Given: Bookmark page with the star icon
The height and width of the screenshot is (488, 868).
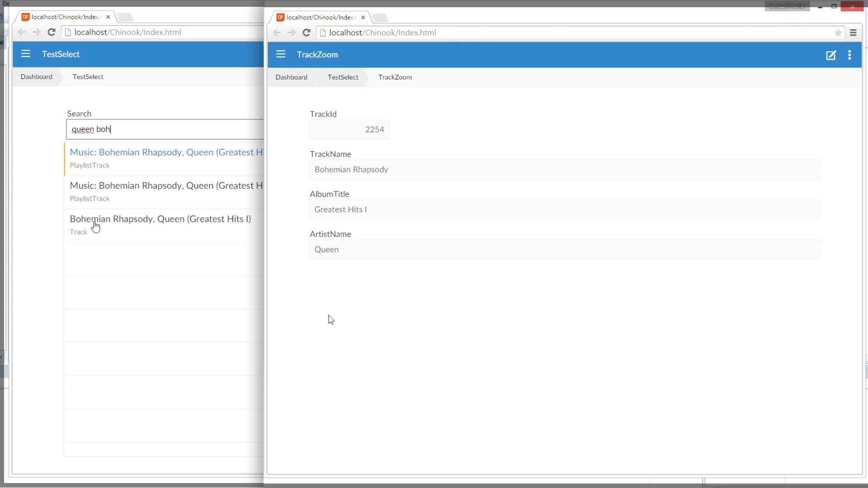Looking at the screenshot, I should 838,33.
